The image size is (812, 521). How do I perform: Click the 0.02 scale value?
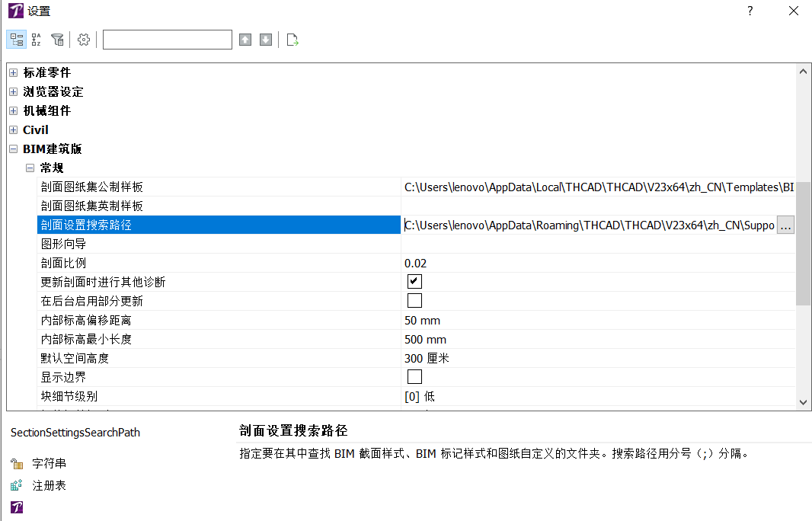point(416,263)
